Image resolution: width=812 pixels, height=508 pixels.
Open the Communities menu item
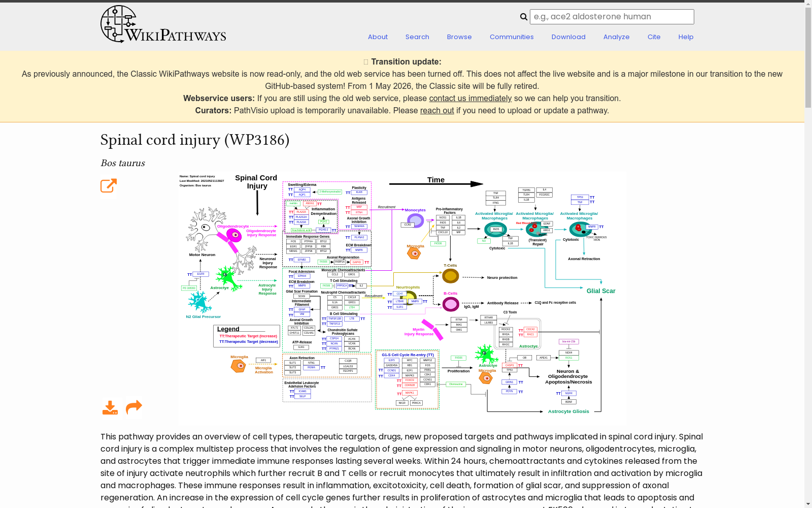(512, 37)
